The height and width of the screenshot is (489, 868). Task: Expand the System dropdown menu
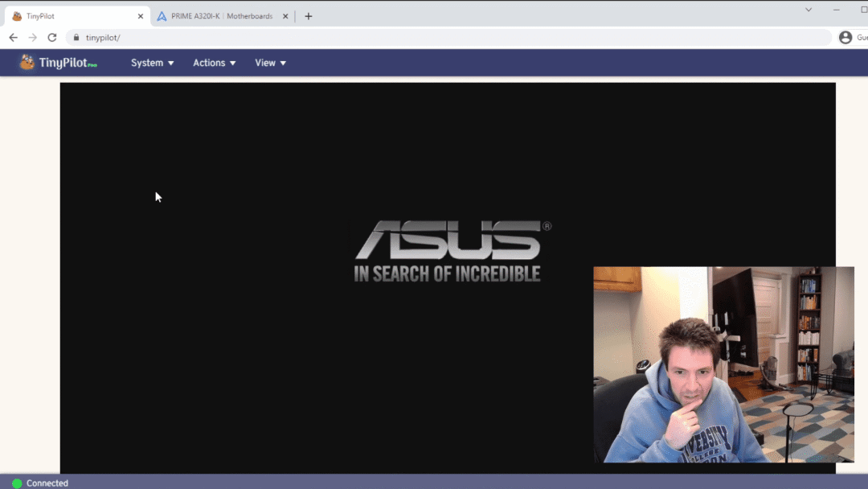tap(152, 63)
